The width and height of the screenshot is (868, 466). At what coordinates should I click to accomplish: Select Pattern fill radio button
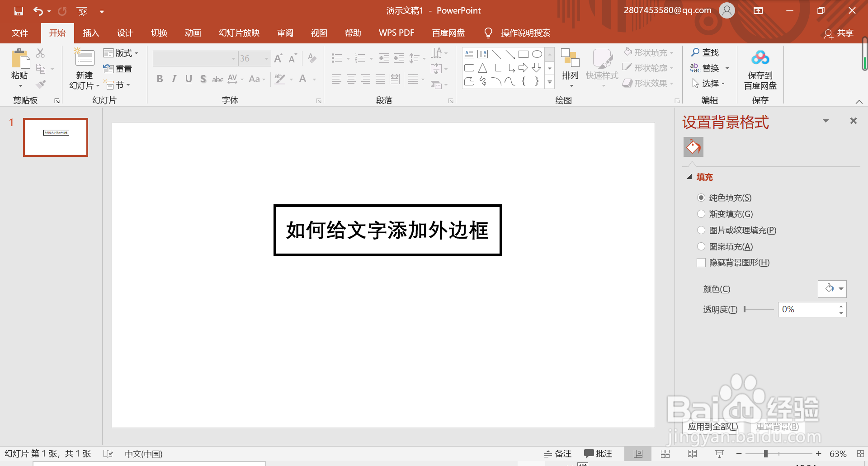tap(701, 246)
